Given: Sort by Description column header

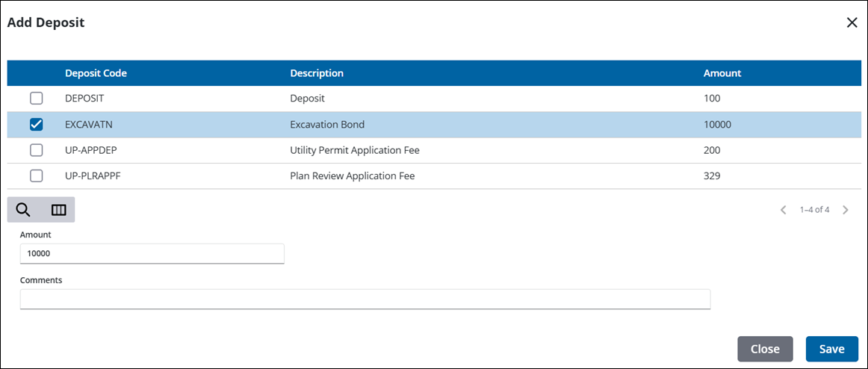Looking at the screenshot, I should pos(317,73).
